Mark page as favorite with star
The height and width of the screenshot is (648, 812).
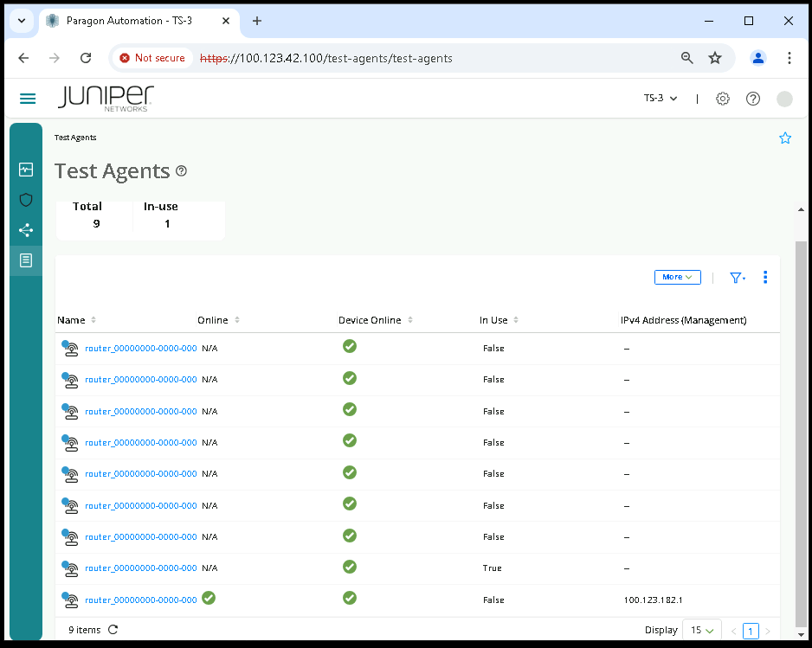point(785,138)
